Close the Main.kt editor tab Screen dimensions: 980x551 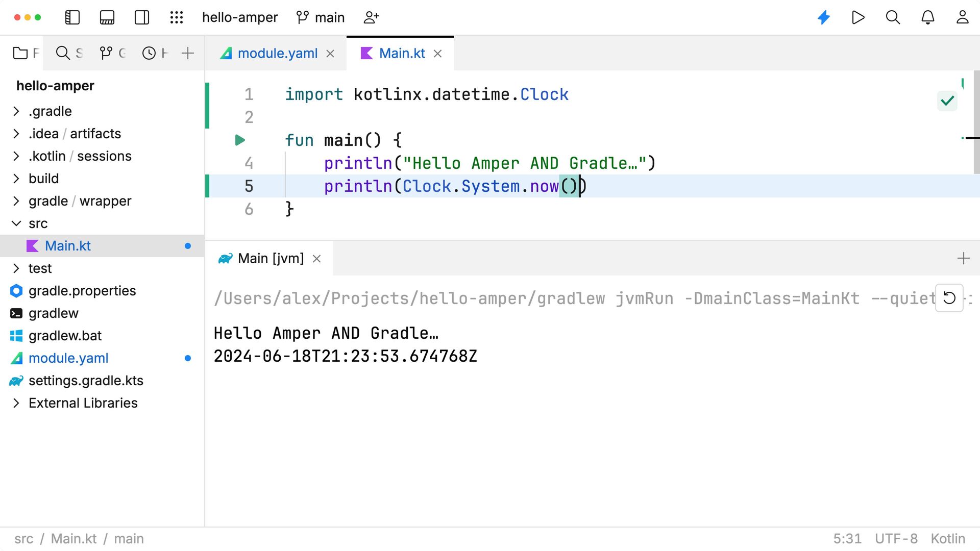click(437, 54)
